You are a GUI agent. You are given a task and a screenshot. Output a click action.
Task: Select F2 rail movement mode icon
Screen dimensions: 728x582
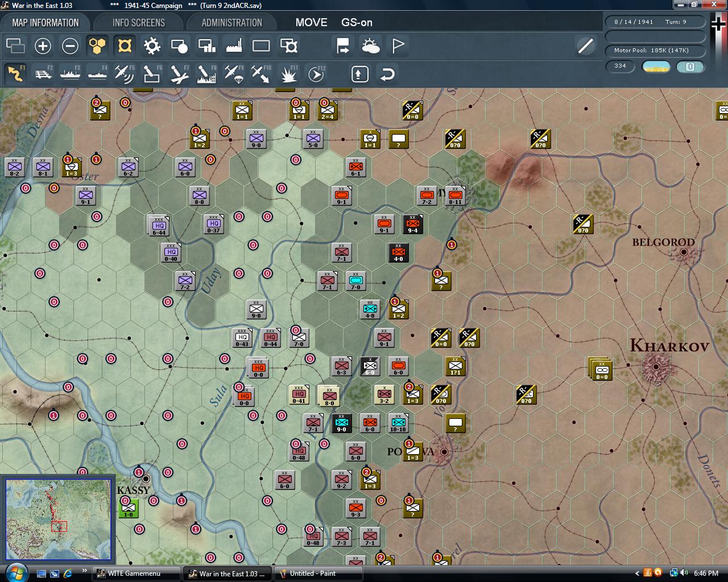pyautogui.click(x=43, y=74)
